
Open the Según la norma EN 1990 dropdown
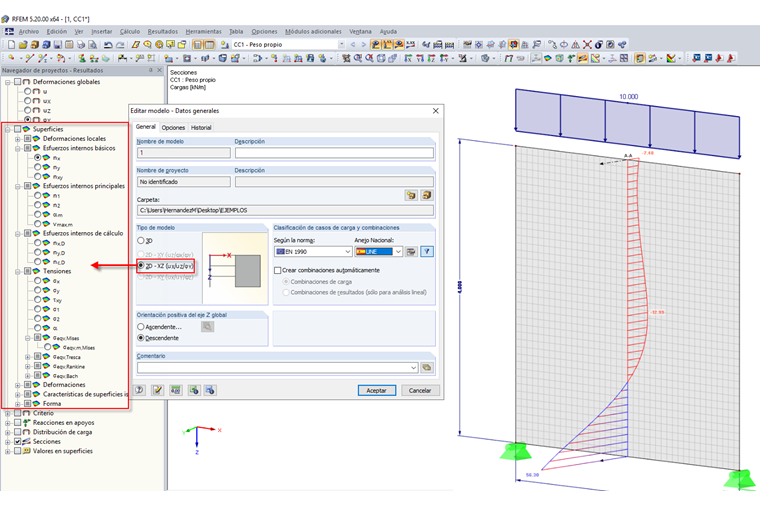(348, 252)
